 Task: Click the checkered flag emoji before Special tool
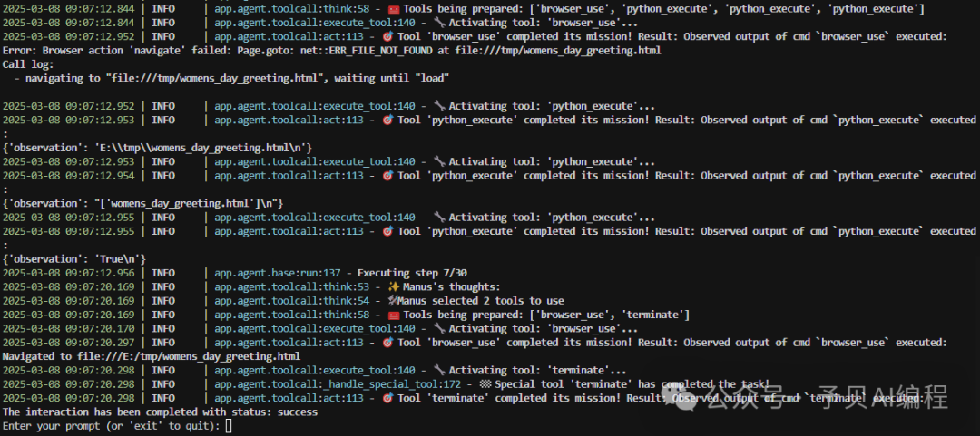pyautogui.click(x=485, y=384)
